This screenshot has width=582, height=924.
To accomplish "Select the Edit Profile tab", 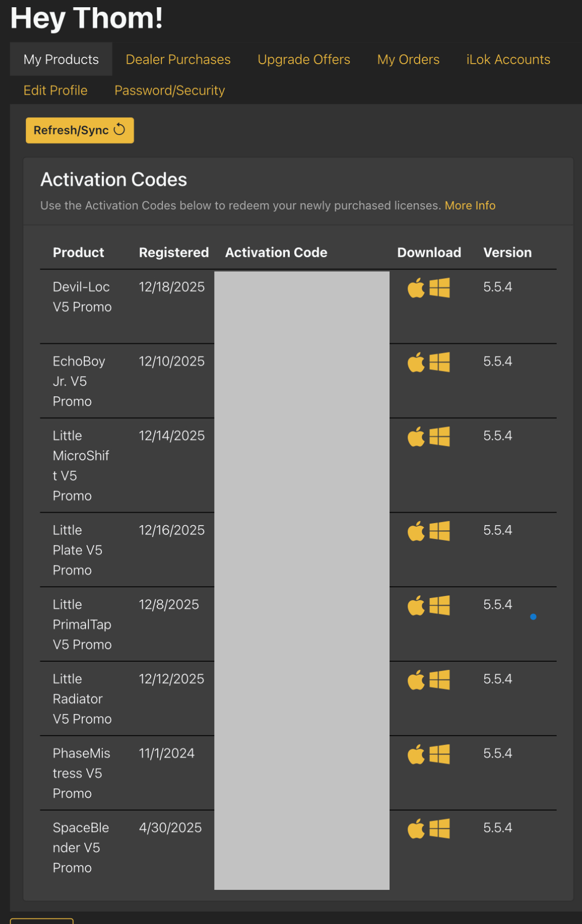I will coord(55,91).
